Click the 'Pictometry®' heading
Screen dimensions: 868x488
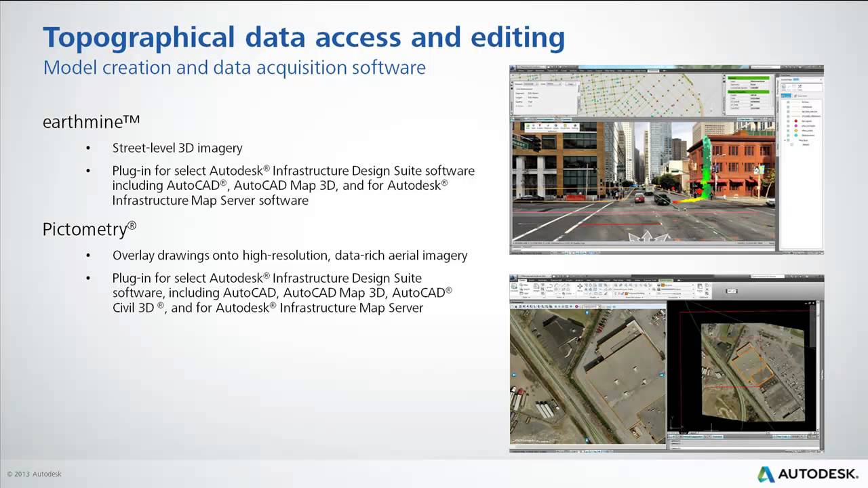click(90, 229)
